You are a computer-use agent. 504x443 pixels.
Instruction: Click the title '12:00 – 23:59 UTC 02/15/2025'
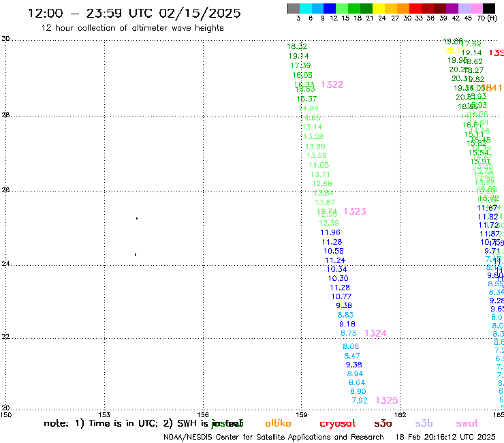[x=134, y=13]
